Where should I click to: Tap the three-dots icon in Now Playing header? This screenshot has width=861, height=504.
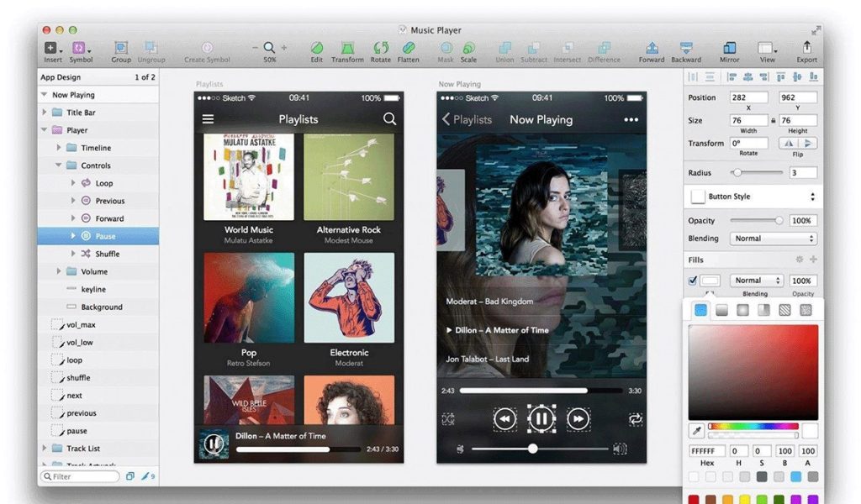[631, 119]
